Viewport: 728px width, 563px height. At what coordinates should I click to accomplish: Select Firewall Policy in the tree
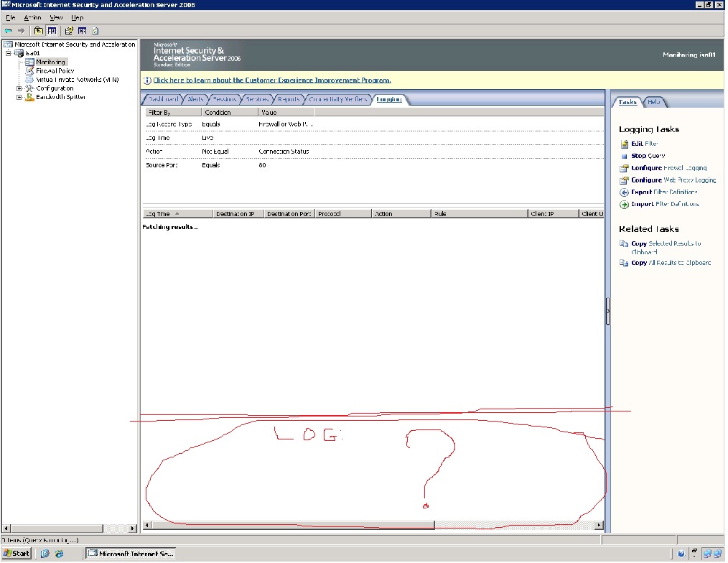pyautogui.click(x=55, y=71)
